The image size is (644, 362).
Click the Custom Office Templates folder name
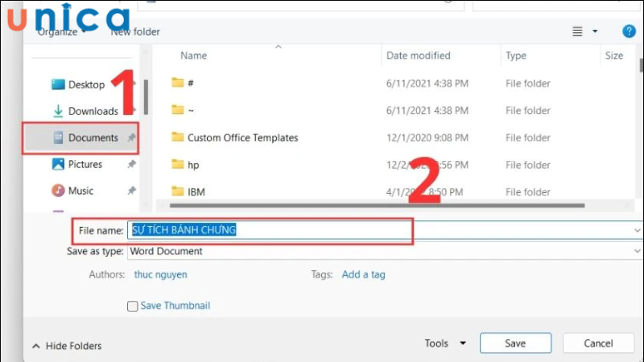tap(243, 138)
